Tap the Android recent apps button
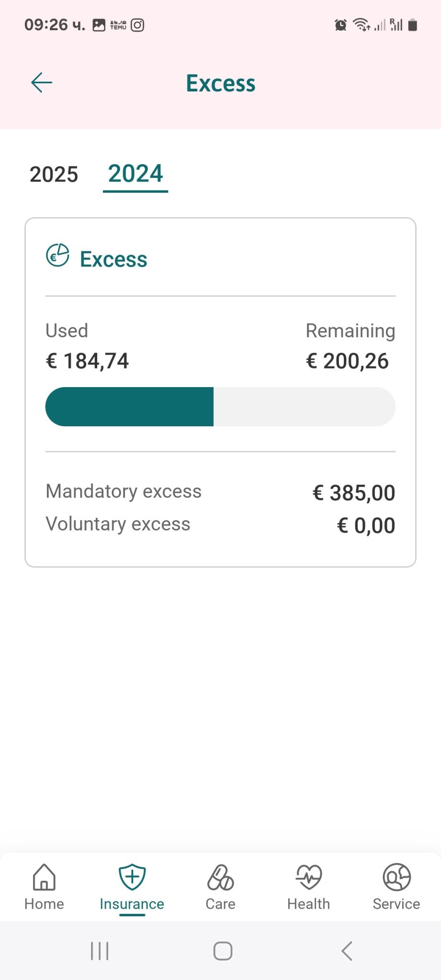Screen dimensions: 441x980 tap(100, 951)
